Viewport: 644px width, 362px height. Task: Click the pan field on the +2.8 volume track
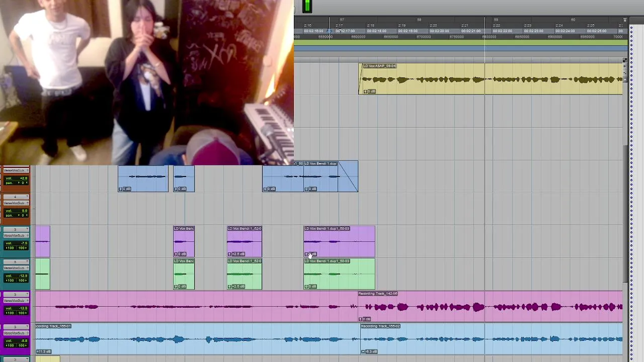(x=16, y=183)
